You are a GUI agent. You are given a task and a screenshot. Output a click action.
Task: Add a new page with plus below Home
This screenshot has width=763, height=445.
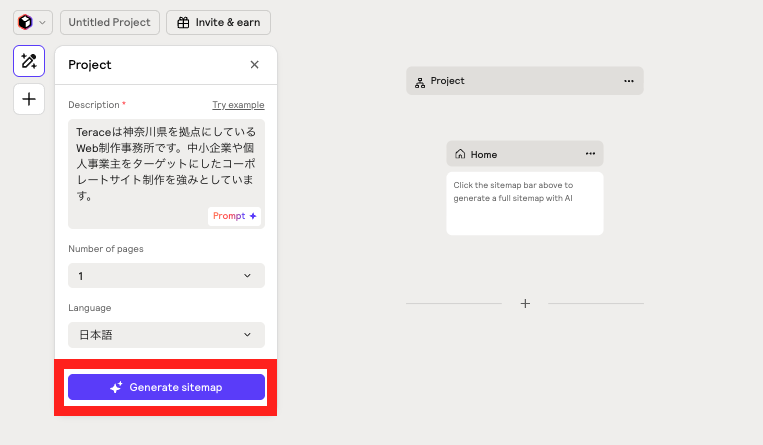click(525, 303)
